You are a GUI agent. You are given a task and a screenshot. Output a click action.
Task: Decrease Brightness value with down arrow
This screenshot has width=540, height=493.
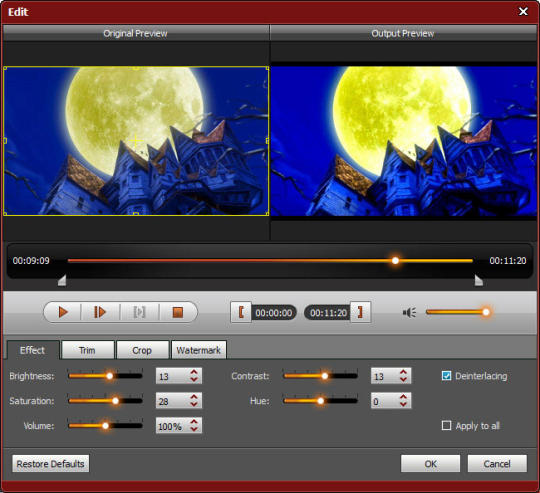[194, 379]
